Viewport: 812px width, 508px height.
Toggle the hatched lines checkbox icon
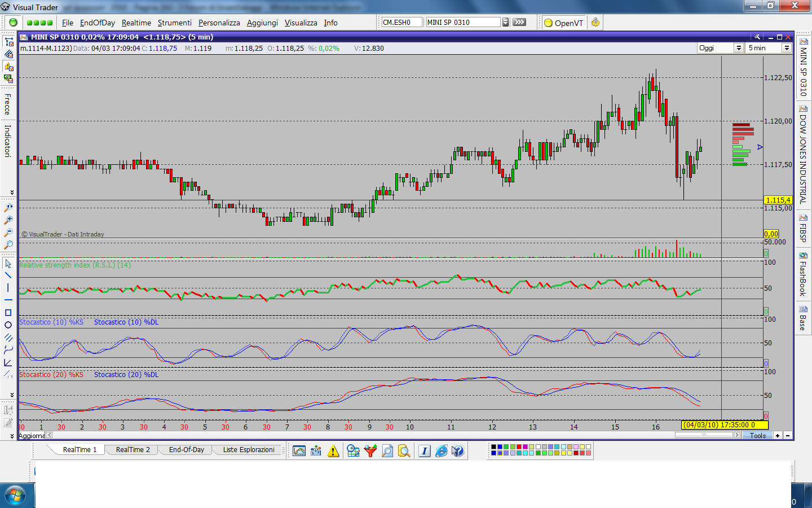[x=8, y=55]
